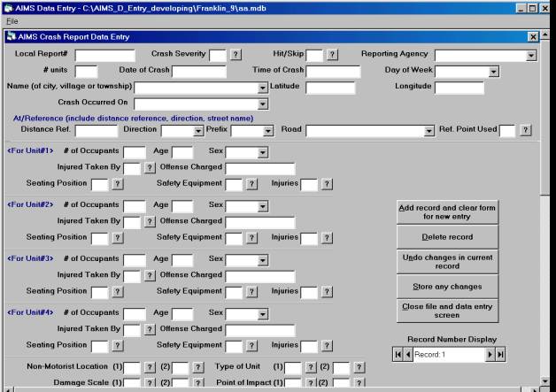The image size is (556, 392).
Task: Open the File menu
Action: [x=12, y=21]
